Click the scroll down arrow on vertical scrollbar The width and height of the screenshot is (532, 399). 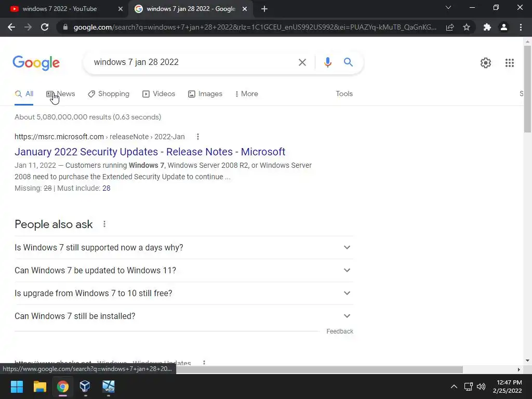click(x=527, y=361)
